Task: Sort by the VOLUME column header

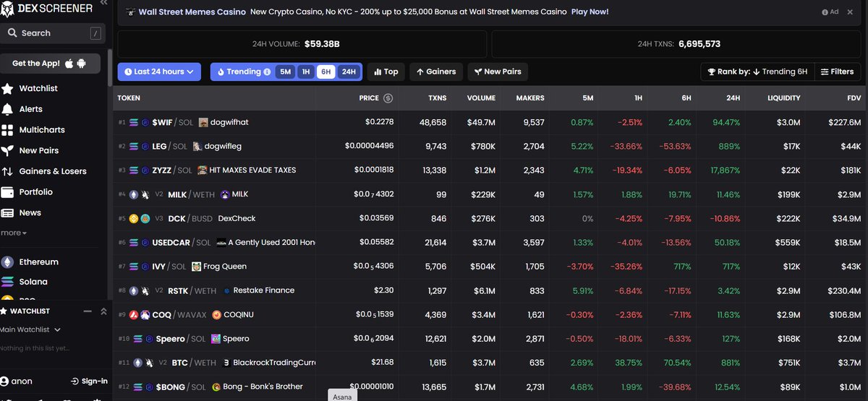Action: point(481,98)
